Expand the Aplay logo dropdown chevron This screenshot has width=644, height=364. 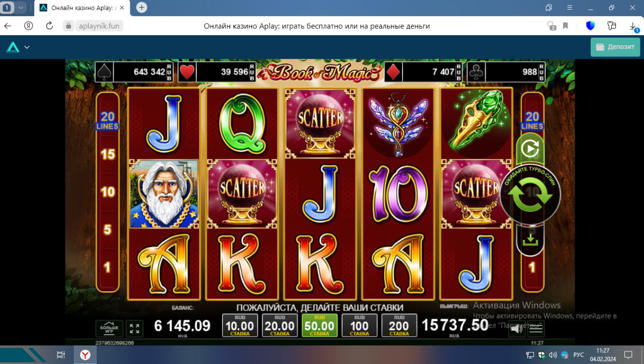[27, 47]
